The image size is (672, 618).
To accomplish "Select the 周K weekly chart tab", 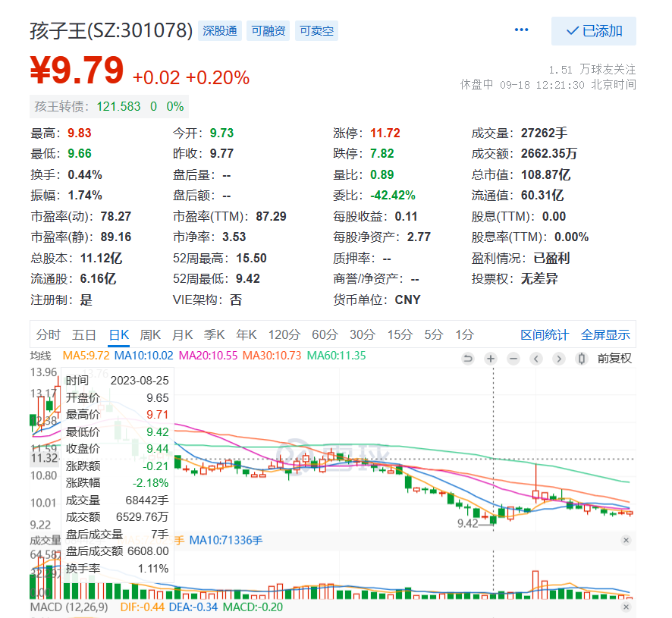I will click(x=150, y=334).
